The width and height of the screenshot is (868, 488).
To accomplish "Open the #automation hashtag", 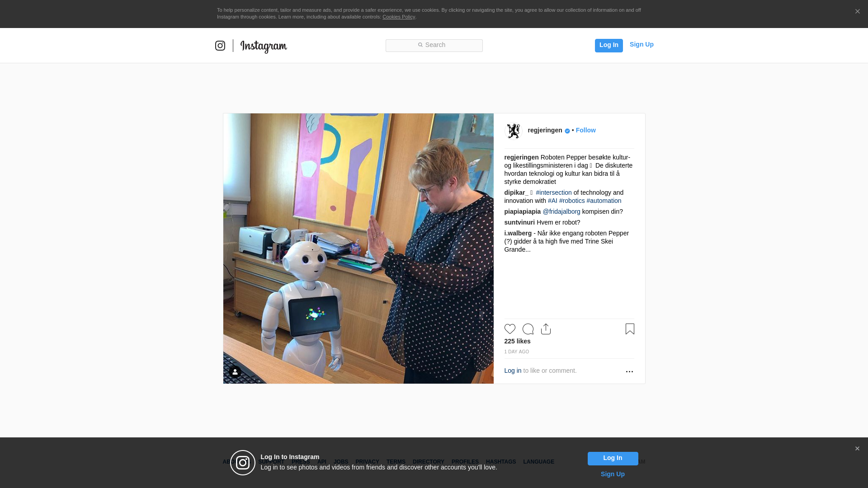I will coord(604,201).
